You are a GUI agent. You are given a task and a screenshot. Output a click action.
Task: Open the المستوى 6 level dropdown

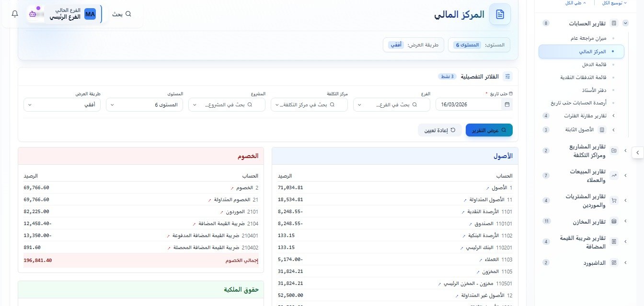pos(144,104)
